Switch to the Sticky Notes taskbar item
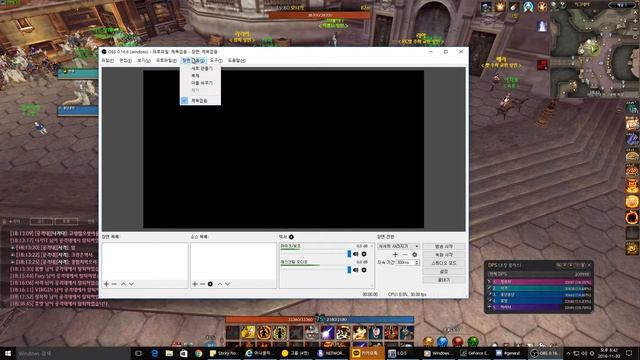The image size is (640, 360). (x=224, y=353)
